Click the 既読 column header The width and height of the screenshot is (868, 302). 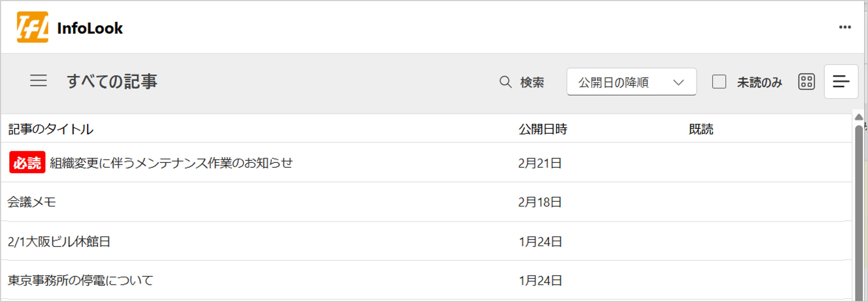click(x=701, y=129)
